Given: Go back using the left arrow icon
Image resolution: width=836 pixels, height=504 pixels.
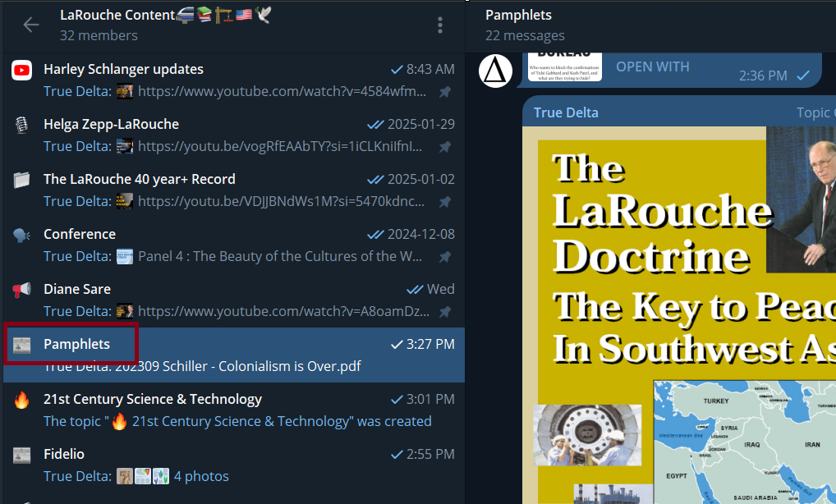Looking at the screenshot, I should pos(31,25).
